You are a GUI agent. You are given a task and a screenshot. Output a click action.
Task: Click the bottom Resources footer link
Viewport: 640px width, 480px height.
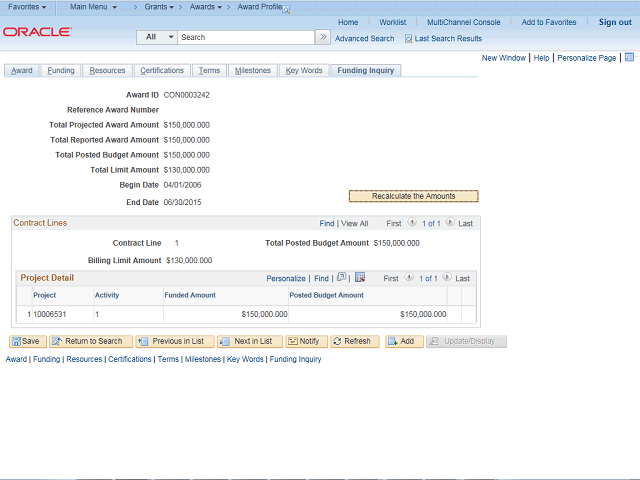(84, 359)
